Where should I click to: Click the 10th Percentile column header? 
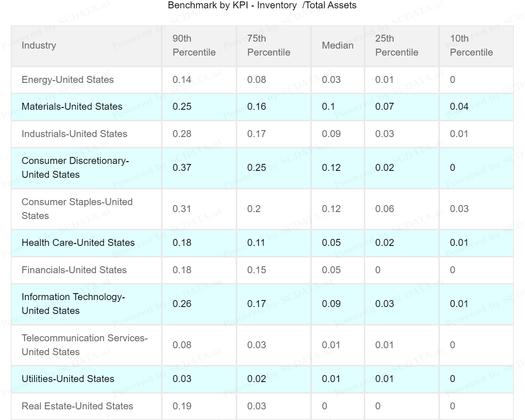(x=471, y=45)
